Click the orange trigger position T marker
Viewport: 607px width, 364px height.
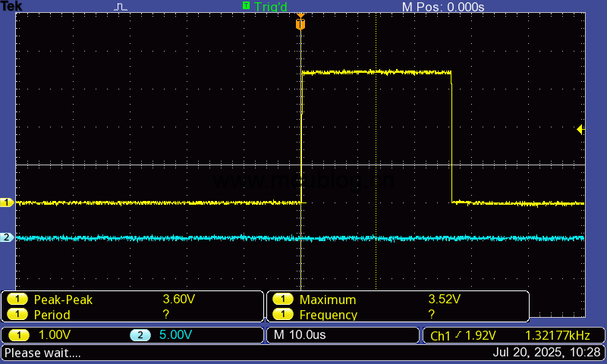click(x=300, y=24)
